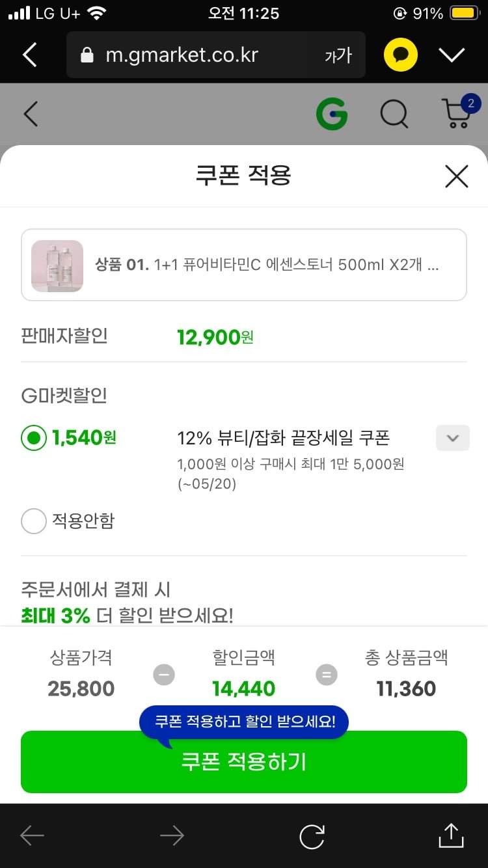This screenshot has height=868, width=488.
Task: Close the 쿠폰 적용 popup with X
Action: [x=456, y=176]
